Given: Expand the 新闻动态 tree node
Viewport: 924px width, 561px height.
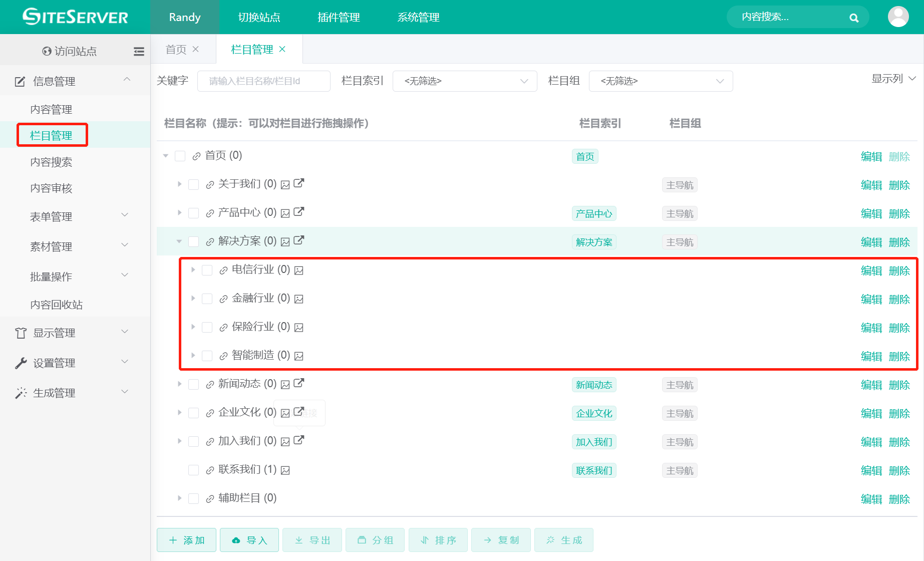Looking at the screenshot, I should [180, 384].
